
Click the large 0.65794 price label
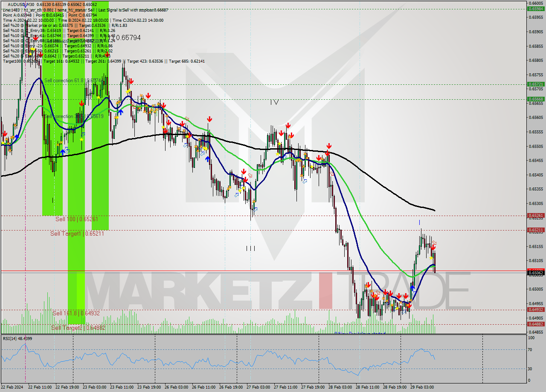(x=128, y=37)
